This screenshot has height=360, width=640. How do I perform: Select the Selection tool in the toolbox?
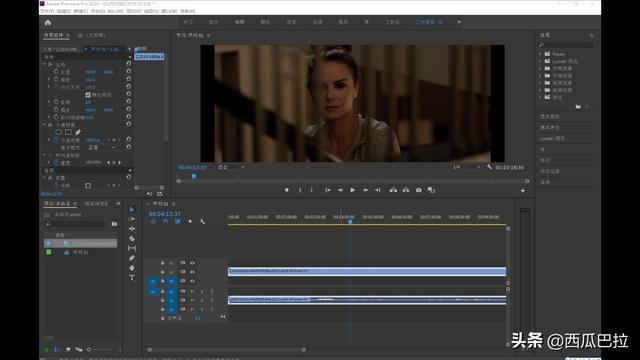pyautogui.click(x=132, y=210)
